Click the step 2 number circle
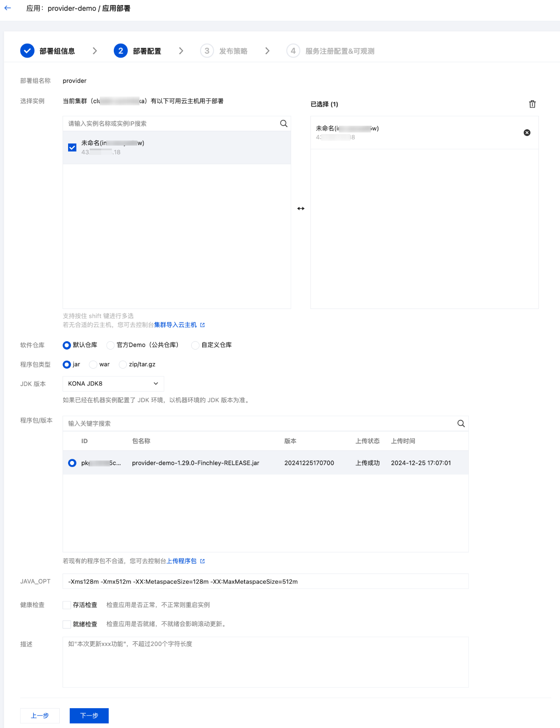560x728 pixels. click(121, 51)
